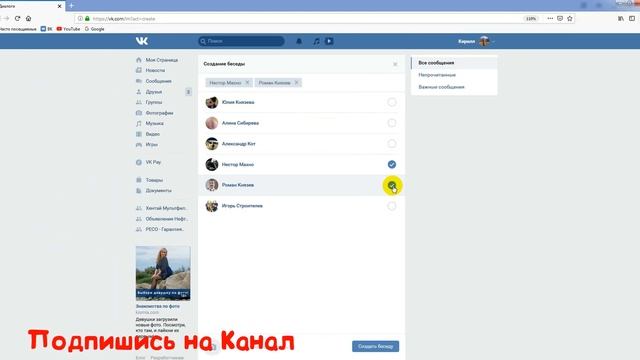Click Нестор Махно avatar in list
The height and width of the screenshot is (360, 640).
[212, 164]
